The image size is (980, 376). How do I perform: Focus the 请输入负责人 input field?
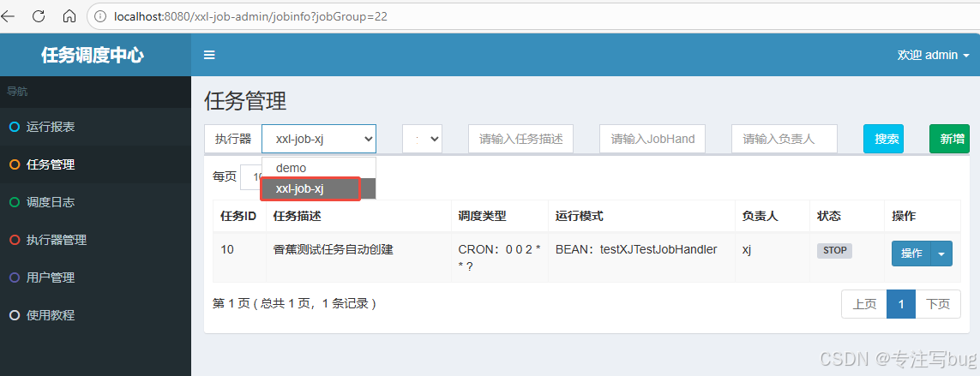(785, 139)
